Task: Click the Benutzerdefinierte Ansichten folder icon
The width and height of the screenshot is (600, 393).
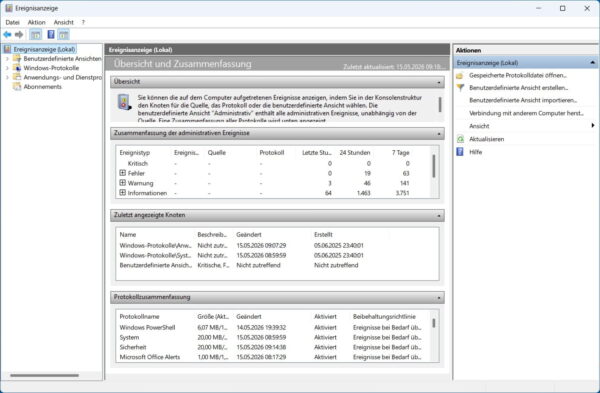Action: (17, 59)
